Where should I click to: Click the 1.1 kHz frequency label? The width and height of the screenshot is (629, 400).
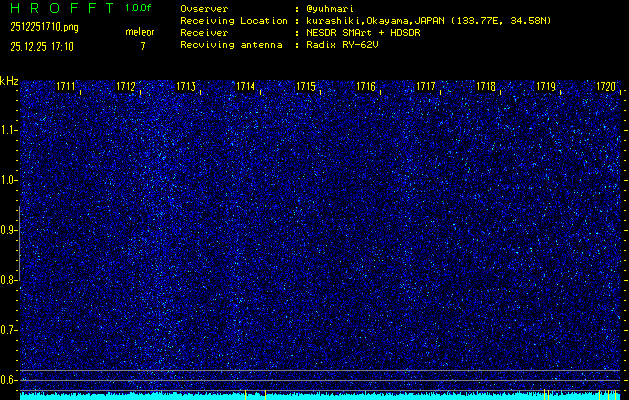click(9, 130)
